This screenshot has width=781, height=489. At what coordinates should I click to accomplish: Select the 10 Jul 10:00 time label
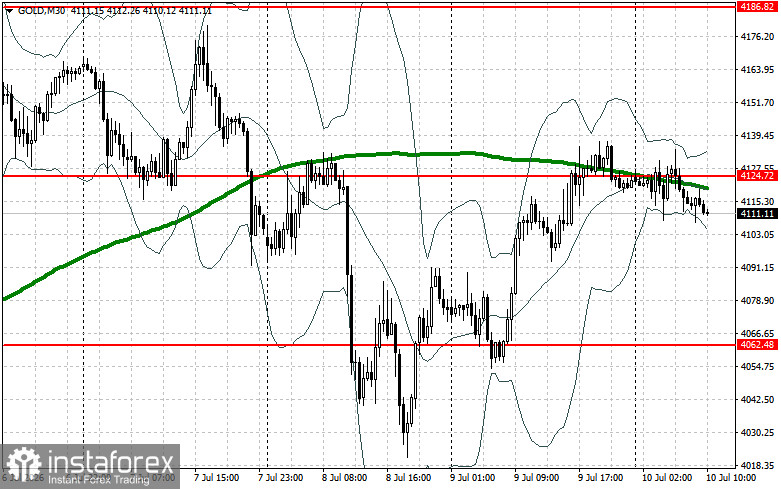(731, 478)
